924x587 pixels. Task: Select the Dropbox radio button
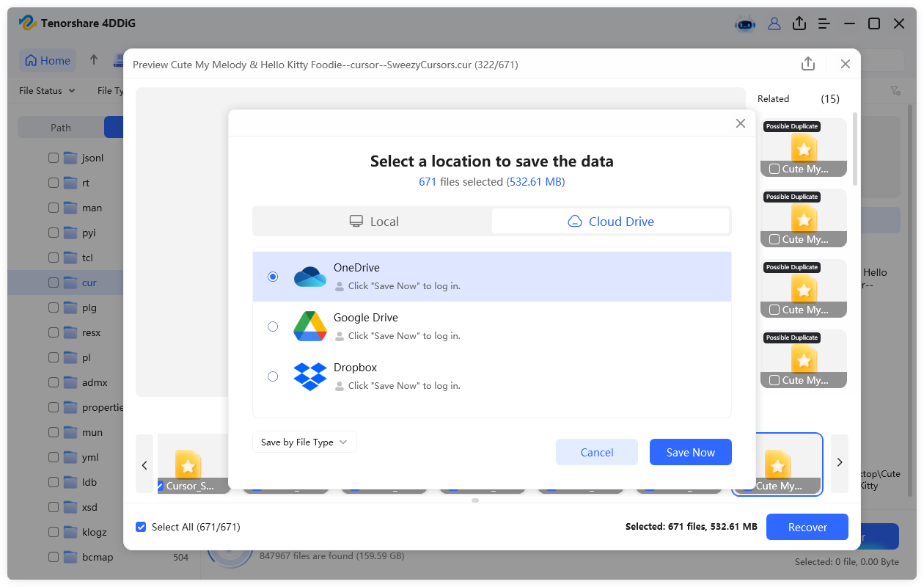pos(273,376)
